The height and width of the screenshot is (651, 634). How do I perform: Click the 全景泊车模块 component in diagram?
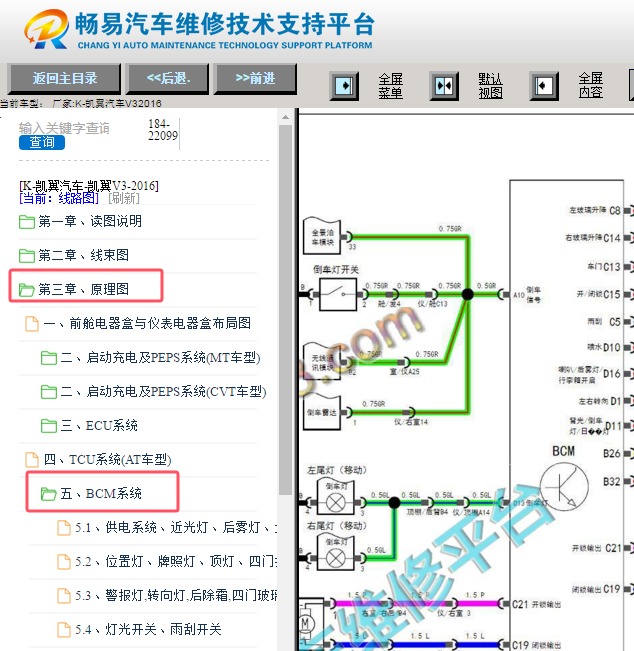(322, 236)
